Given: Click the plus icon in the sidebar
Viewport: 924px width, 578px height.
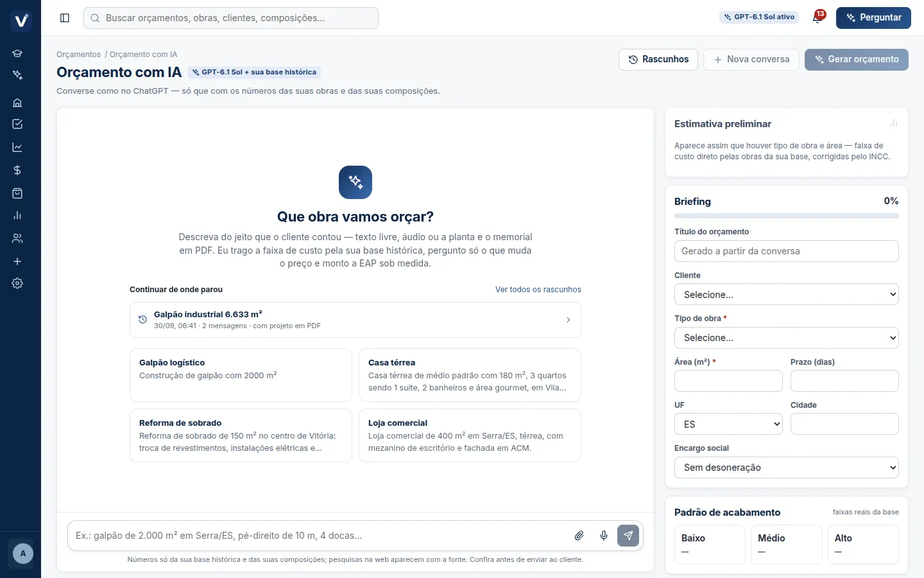Looking at the screenshot, I should (x=17, y=261).
